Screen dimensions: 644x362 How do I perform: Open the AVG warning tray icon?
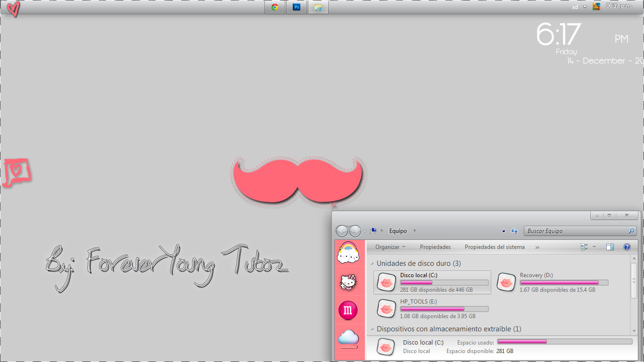click(x=596, y=7)
